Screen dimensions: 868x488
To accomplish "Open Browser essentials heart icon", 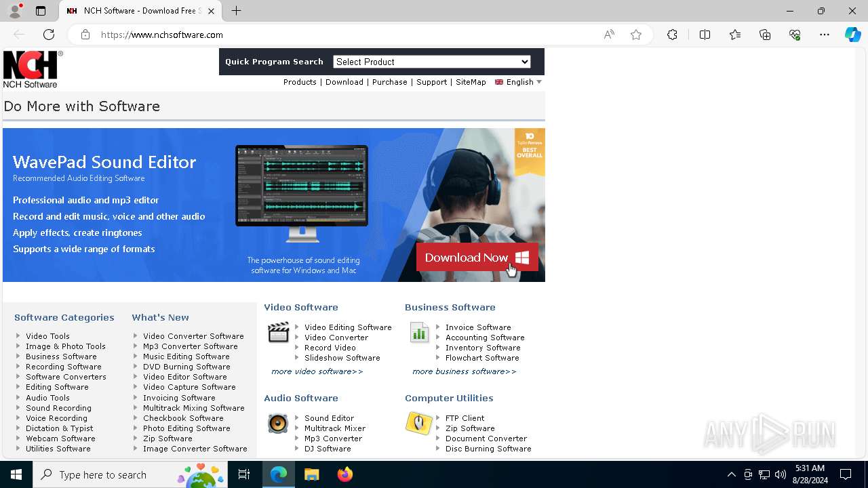I will (795, 35).
